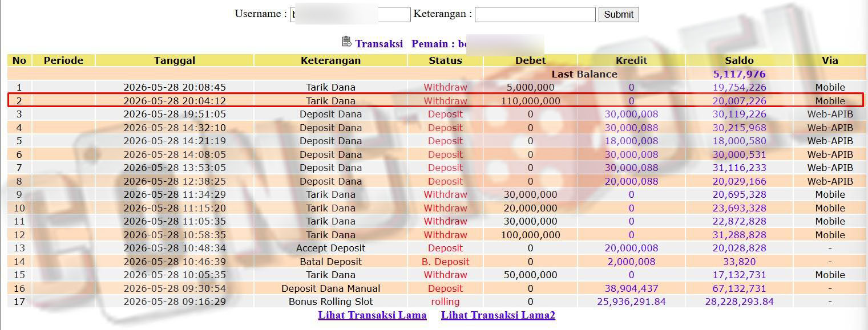Select date 2026-05-28 19:51:05
Screen dimensions: 868x330
[x=175, y=114]
